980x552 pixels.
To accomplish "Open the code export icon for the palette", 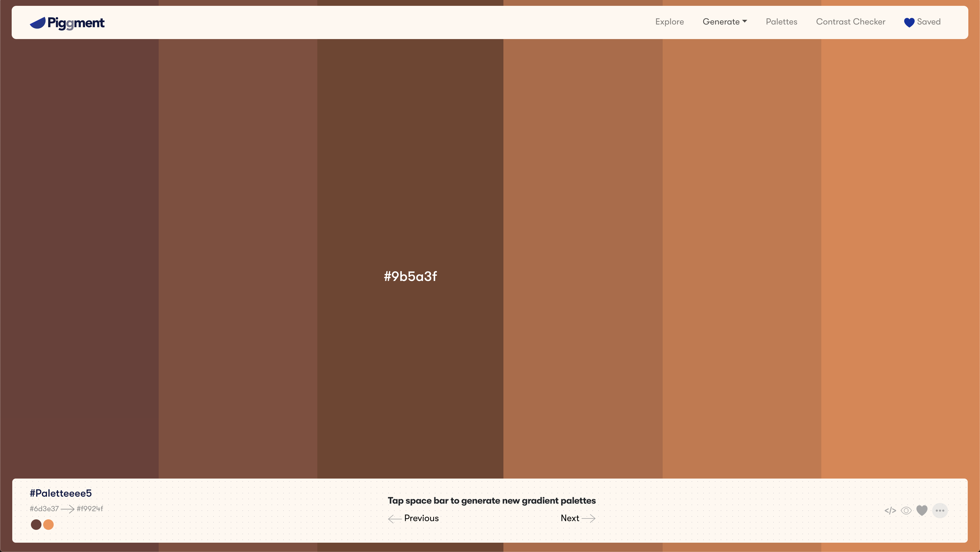I will pos(890,511).
